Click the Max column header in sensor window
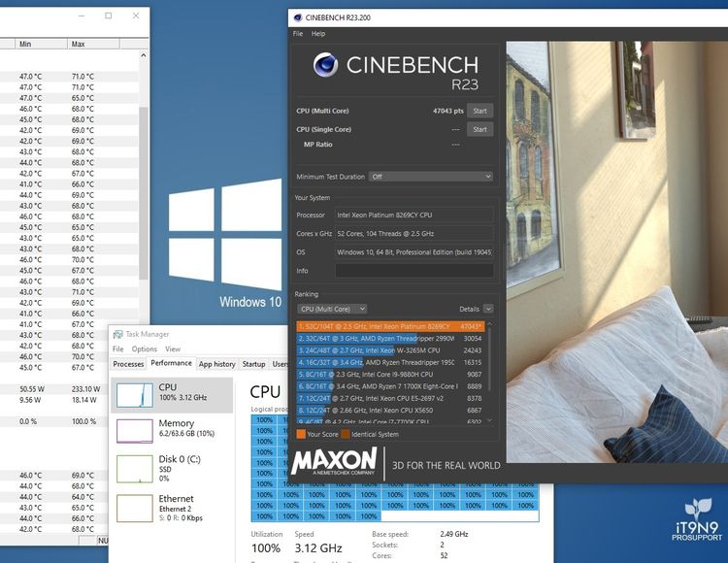This screenshot has height=563, width=728. pos(93,44)
